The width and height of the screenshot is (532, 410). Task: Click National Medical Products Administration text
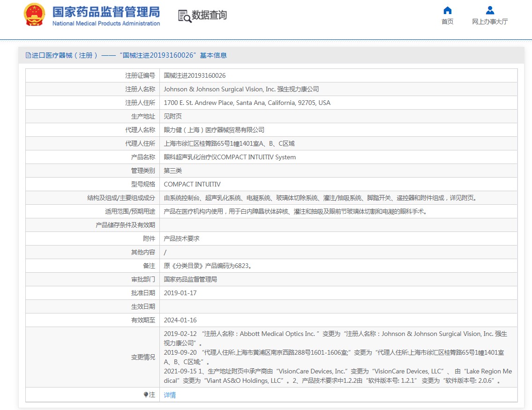coord(106,23)
